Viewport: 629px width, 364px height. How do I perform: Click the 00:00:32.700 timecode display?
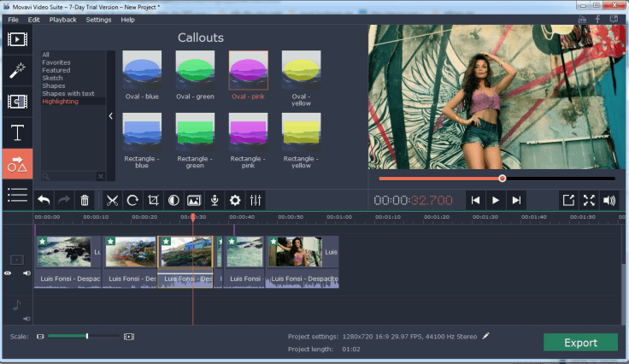coord(413,200)
